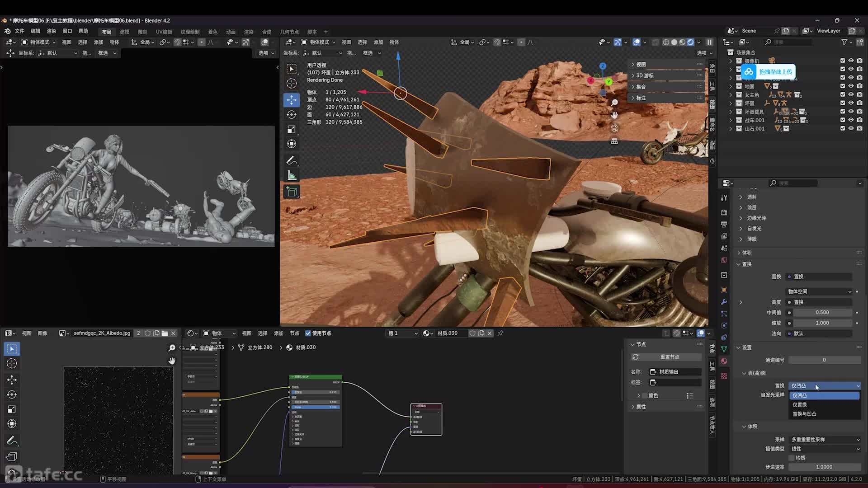Click 选项 in 3D viewport header
The width and height of the screenshot is (868, 488).
(x=704, y=53)
